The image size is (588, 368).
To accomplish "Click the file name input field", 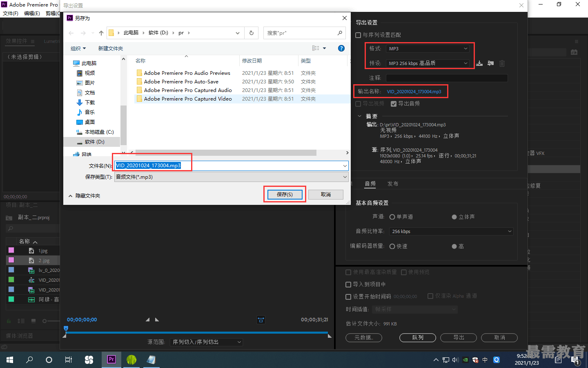I will coord(228,166).
